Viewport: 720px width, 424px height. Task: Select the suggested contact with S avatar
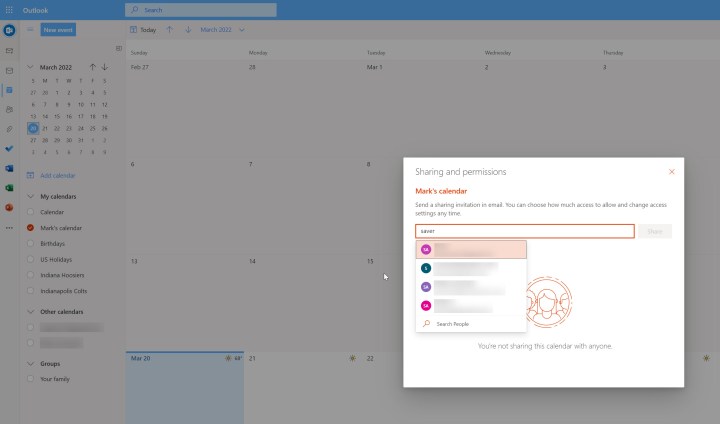point(471,268)
